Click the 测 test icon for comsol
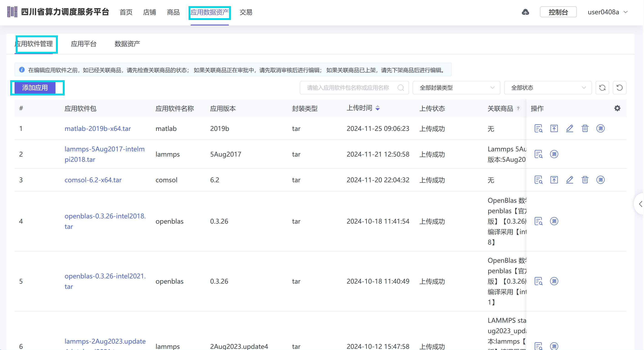The width and height of the screenshot is (644, 350). click(x=601, y=180)
